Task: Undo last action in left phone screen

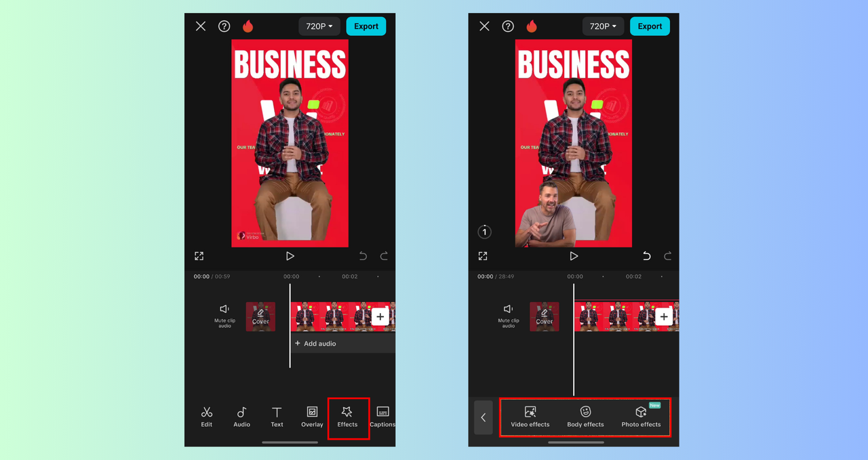Action: (363, 256)
